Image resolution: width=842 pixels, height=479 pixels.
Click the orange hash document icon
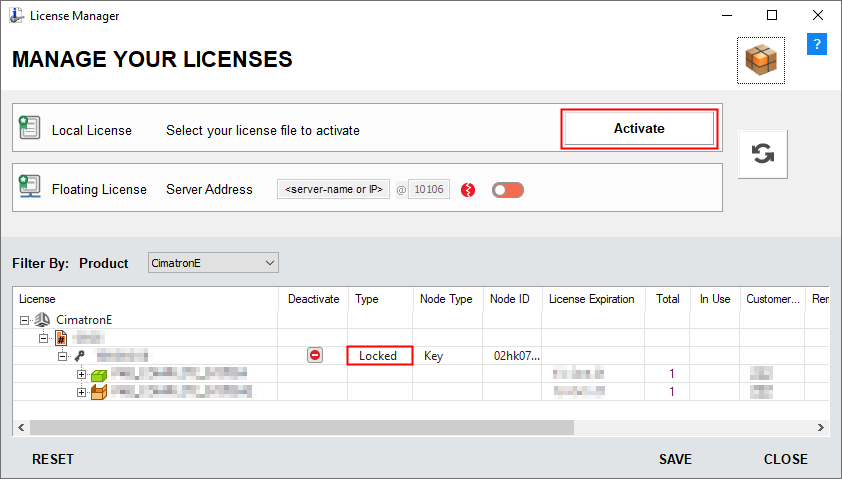tap(61, 338)
